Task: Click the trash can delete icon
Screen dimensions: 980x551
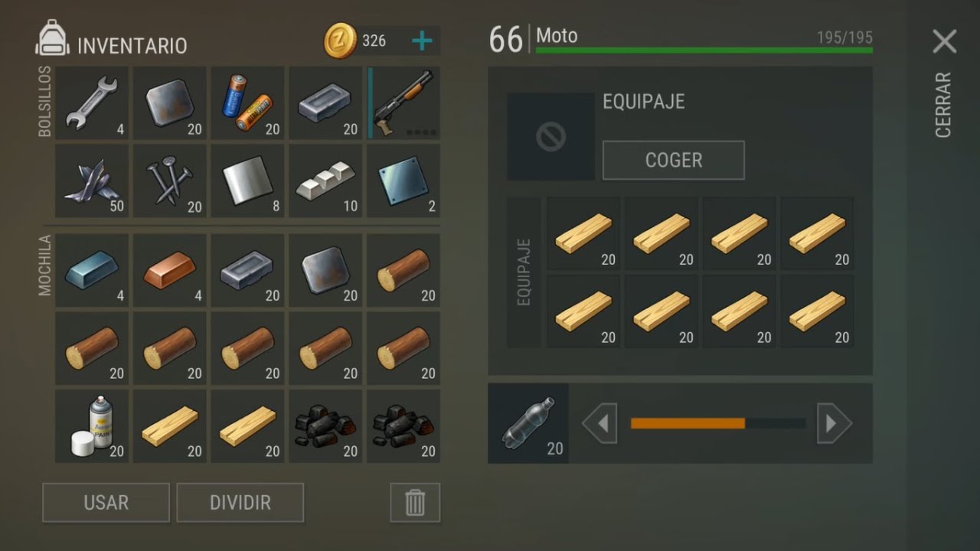Action: coord(415,503)
